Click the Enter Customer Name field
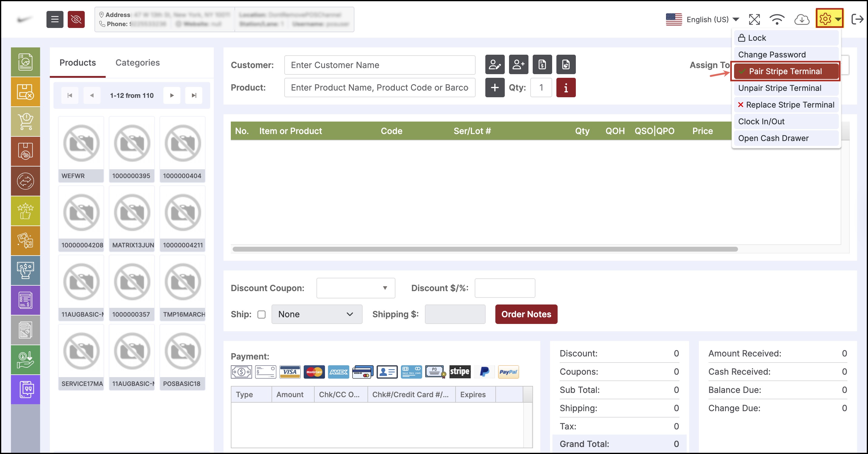This screenshot has width=868, height=454. pyautogui.click(x=379, y=65)
